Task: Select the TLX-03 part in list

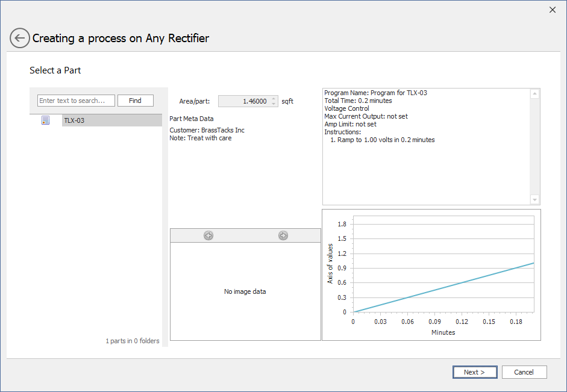Action: point(75,120)
